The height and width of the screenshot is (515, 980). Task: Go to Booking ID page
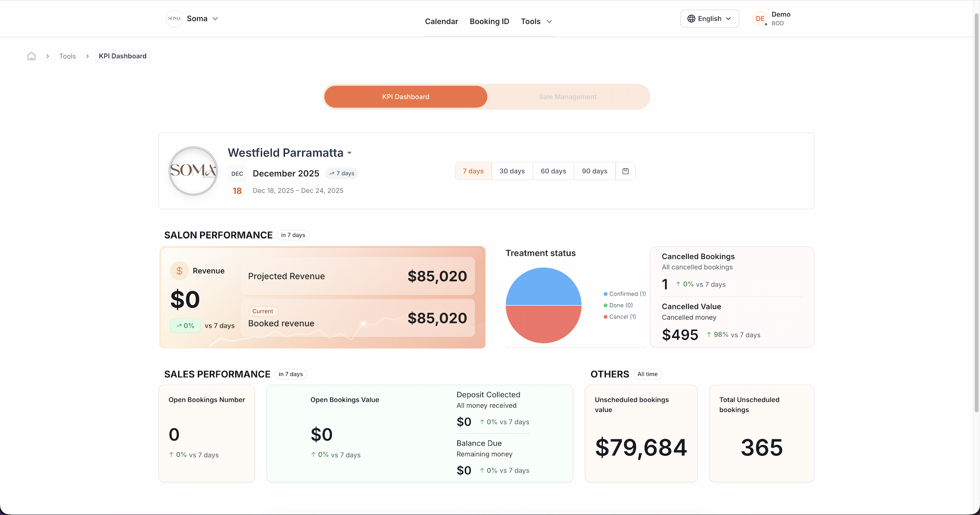[x=489, y=21]
